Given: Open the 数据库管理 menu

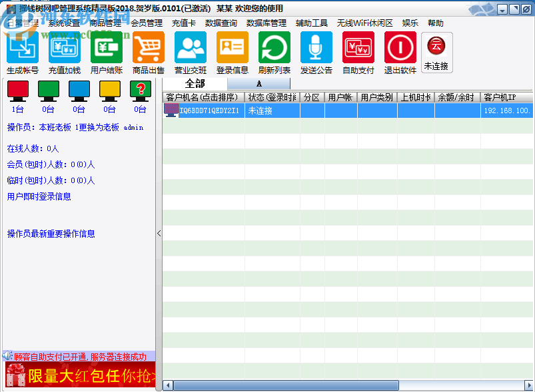Looking at the screenshot, I should tap(266, 23).
